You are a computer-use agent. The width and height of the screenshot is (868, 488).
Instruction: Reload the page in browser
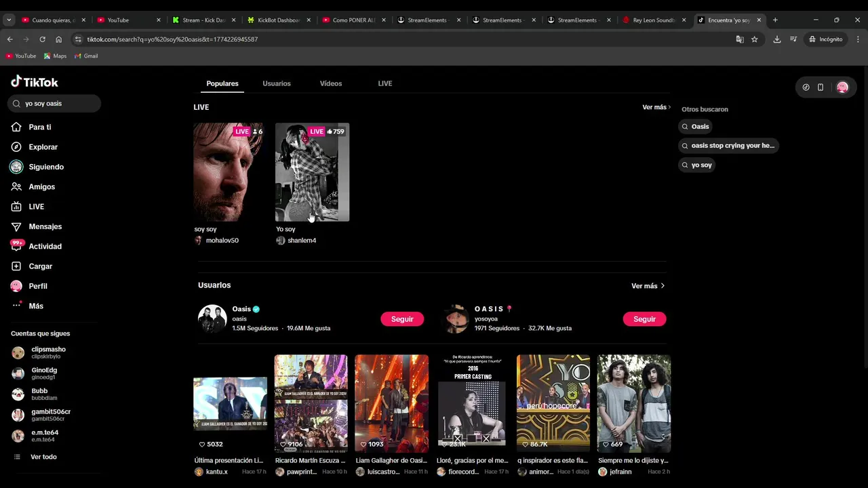point(42,39)
